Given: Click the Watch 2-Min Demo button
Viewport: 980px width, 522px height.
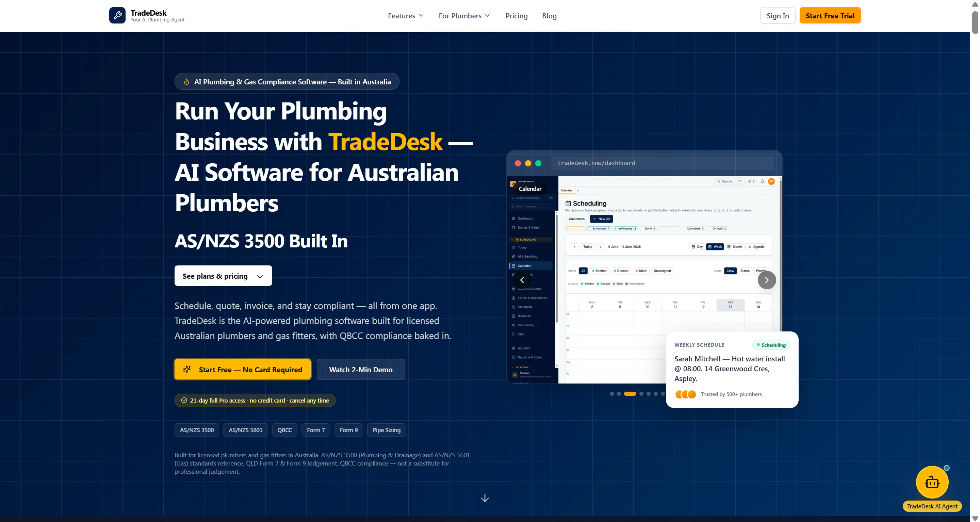Looking at the screenshot, I should click(x=361, y=369).
